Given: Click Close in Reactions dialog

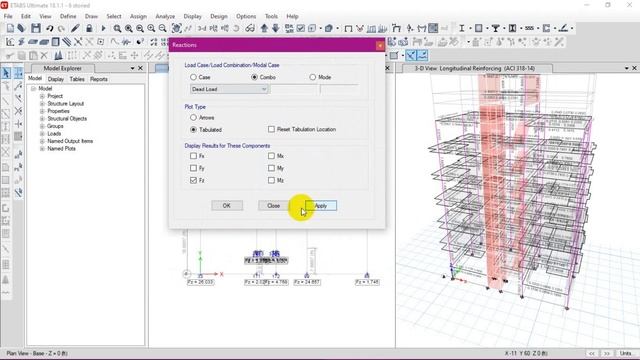Looking at the screenshot, I should pyautogui.click(x=273, y=206).
